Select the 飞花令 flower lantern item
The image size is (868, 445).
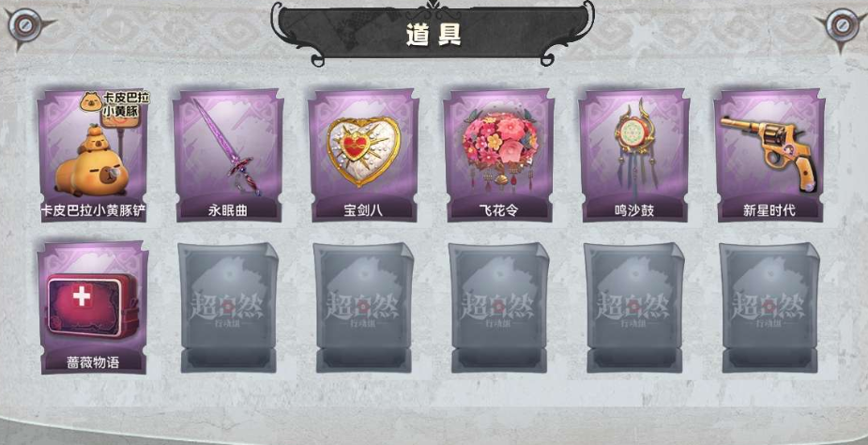(x=498, y=155)
